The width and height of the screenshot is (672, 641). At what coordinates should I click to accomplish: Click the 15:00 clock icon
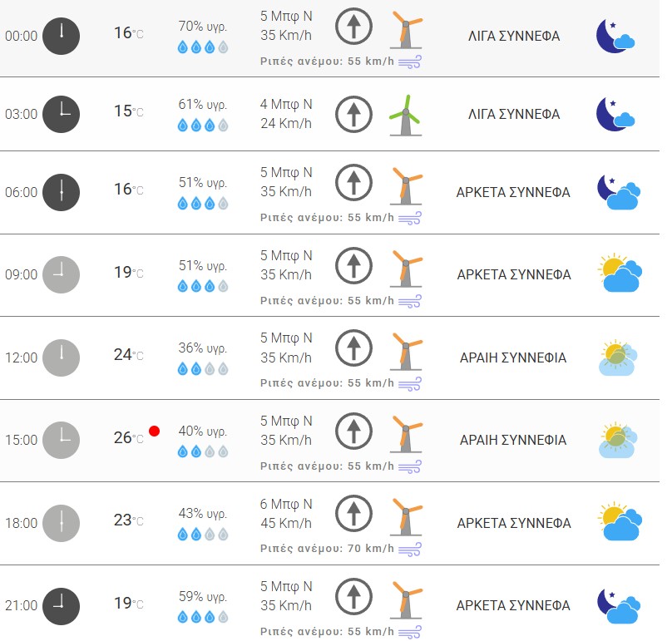tap(62, 440)
